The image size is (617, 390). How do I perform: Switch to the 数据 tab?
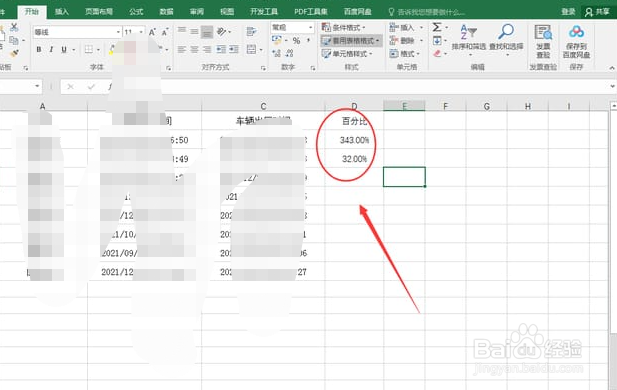point(166,12)
